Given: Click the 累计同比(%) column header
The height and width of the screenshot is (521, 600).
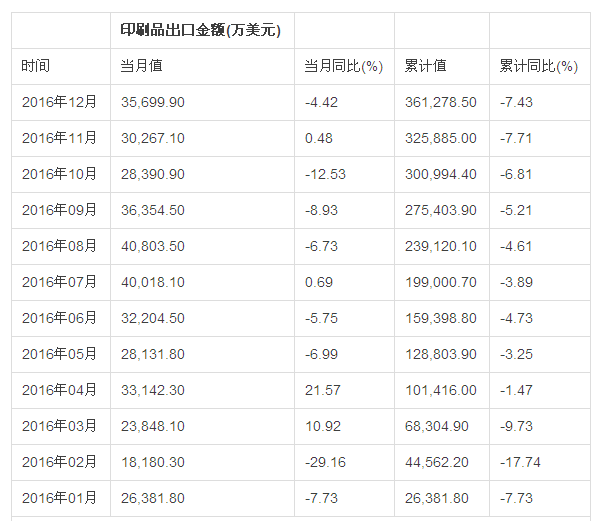Looking at the screenshot, I should (538, 66).
